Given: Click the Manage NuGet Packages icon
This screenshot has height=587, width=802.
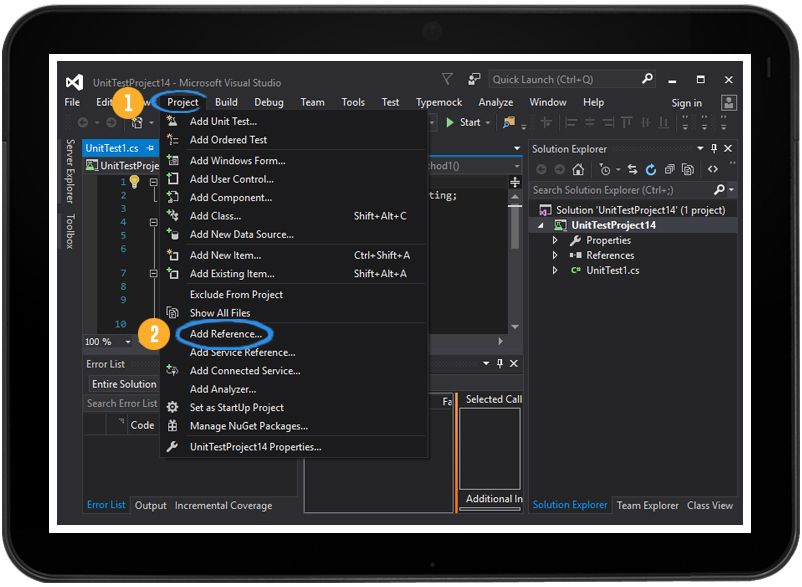Looking at the screenshot, I should pos(173,426).
